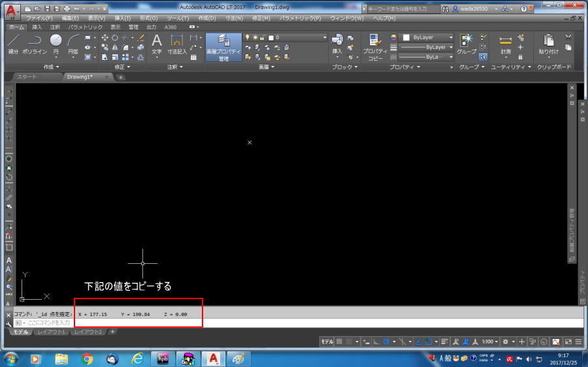588x367 pixels.
Task: Select the 円 (Circle) tool
Action: coord(56,44)
